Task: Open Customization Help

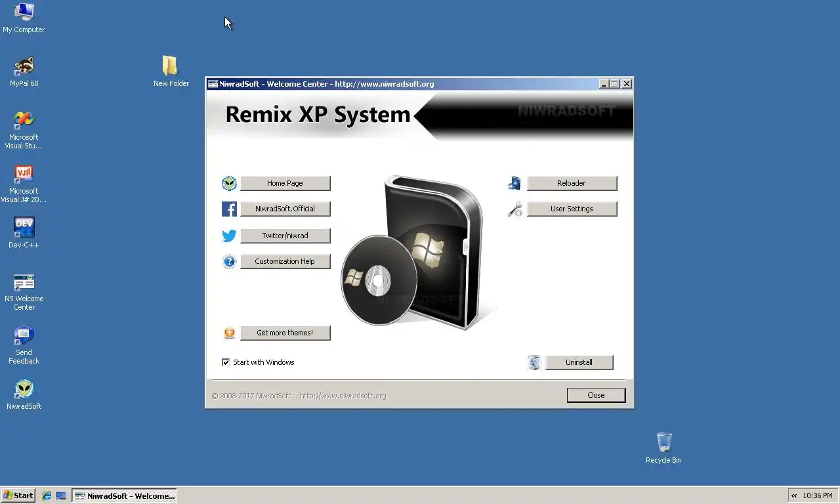Action: point(285,261)
